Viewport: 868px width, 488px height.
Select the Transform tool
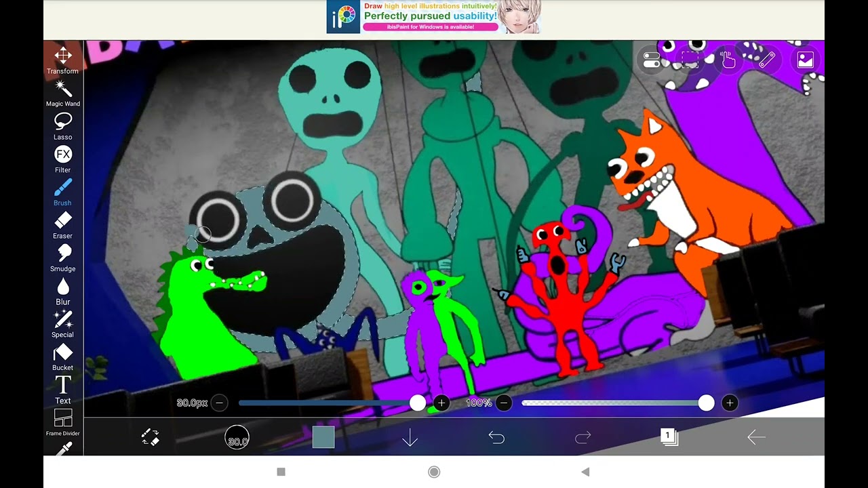62,60
